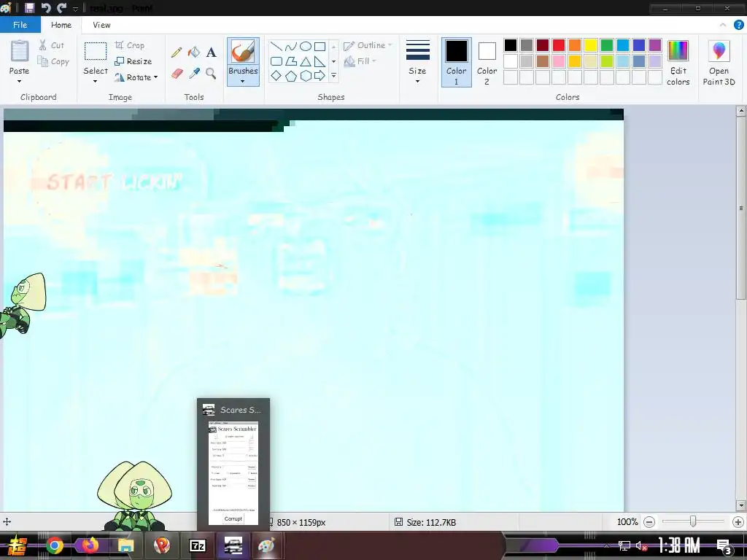The height and width of the screenshot is (560, 747).
Task: Open Google Chrome from the taskbar
Action: pos(54,545)
